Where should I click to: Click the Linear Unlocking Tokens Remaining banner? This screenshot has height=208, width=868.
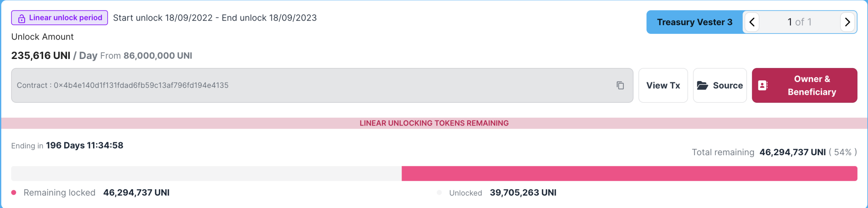tap(434, 123)
